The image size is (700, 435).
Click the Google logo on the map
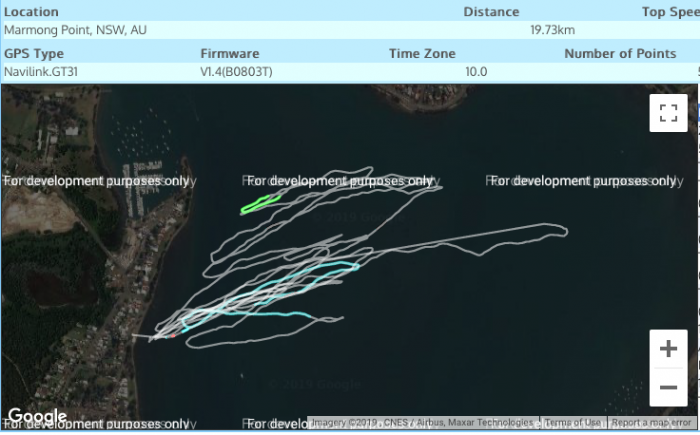tap(37, 416)
